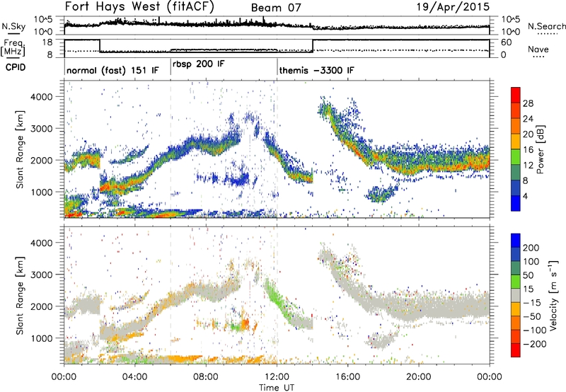
Task: Click the 'N.Search' legend label
Action: [x=546, y=26]
